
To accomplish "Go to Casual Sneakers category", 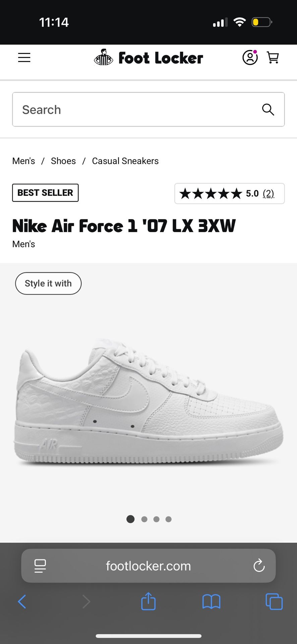I will (125, 161).
